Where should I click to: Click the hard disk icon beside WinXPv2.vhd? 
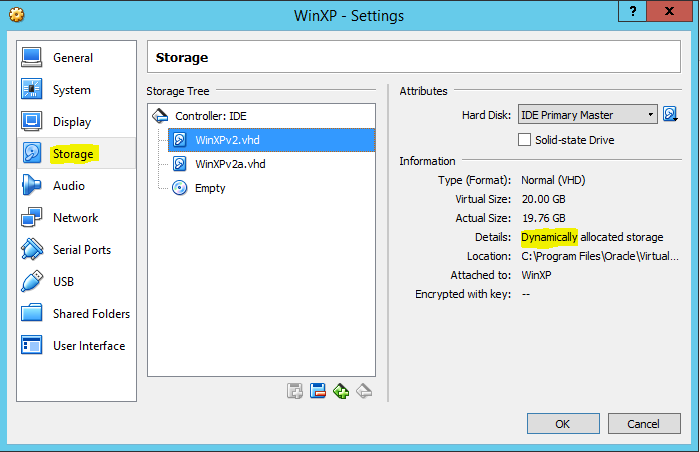179,140
